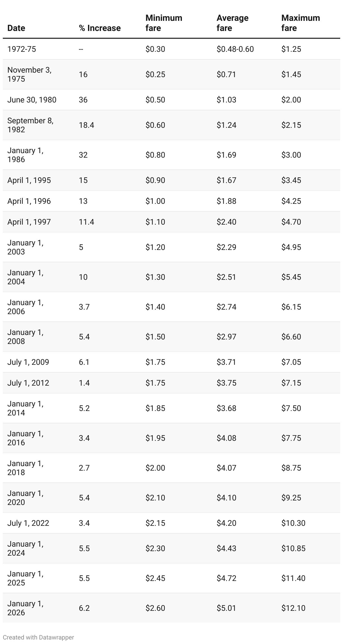
Task: Click the $1.00 minimum fare cell
Action: click(x=155, y=201)
